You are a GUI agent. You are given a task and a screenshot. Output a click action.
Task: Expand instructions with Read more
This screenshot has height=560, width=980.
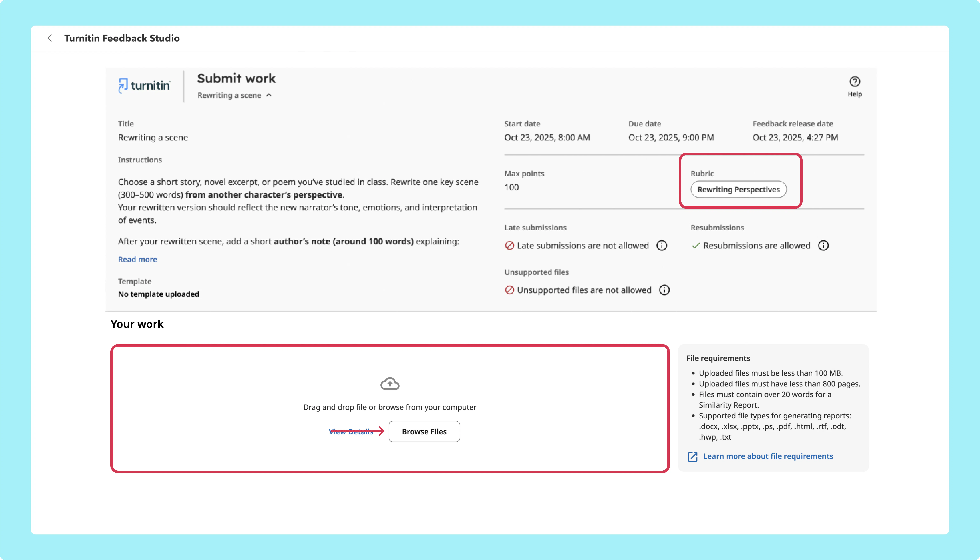coord(138,259)
